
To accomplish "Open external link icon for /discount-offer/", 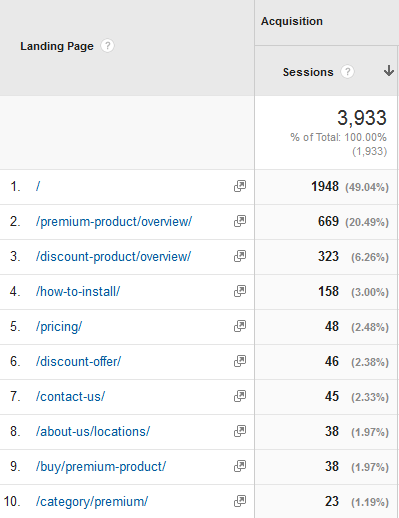I will (x=240, y=361).
